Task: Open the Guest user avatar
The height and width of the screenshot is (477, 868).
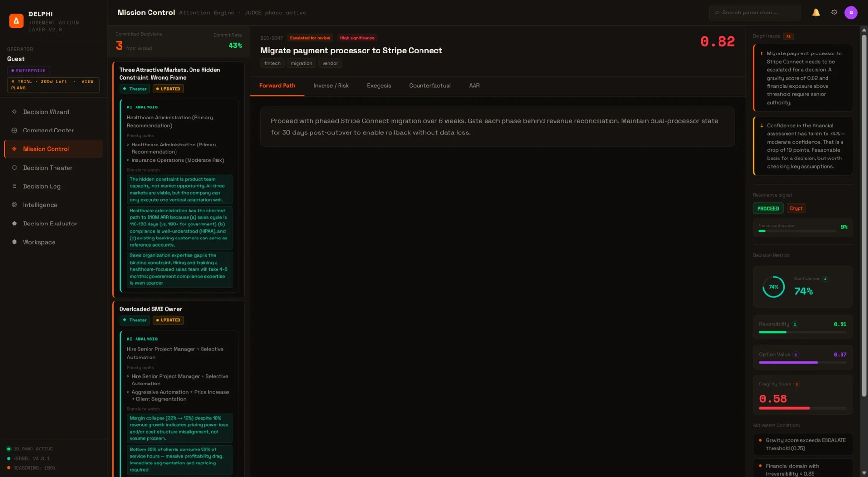Action: (851, 13)
